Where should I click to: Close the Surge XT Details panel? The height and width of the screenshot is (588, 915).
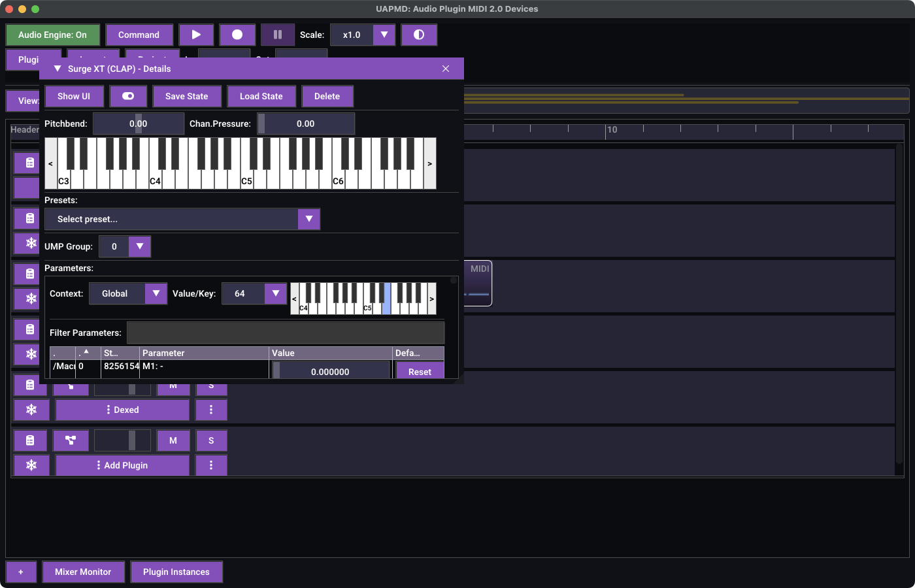tap(446, 69)
